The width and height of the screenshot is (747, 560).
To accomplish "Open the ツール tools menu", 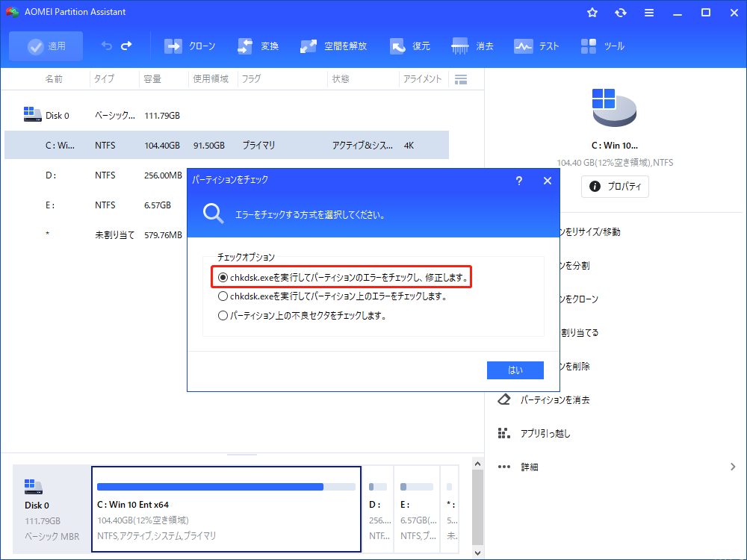I will pos(603,46).
